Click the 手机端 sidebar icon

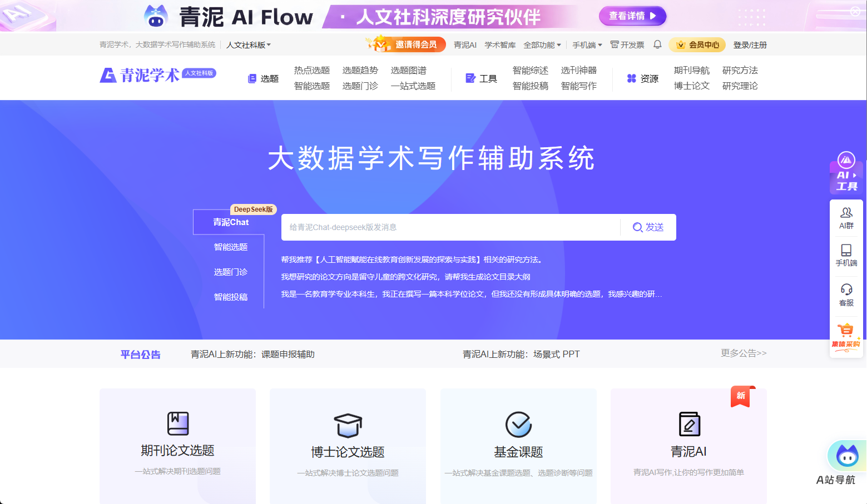coord(846,256)
